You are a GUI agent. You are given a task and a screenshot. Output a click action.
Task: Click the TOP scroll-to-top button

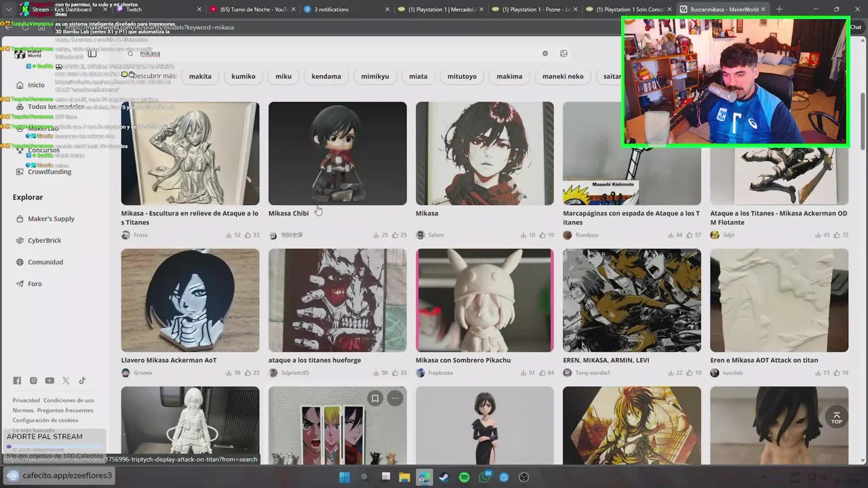click(836, 418)
